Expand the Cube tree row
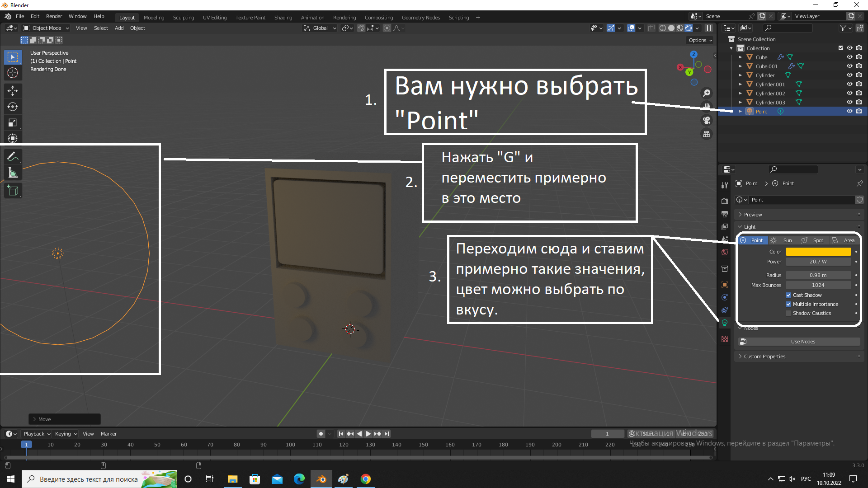The height and width of the screenshot is (488, 868). tap(740, 57)
